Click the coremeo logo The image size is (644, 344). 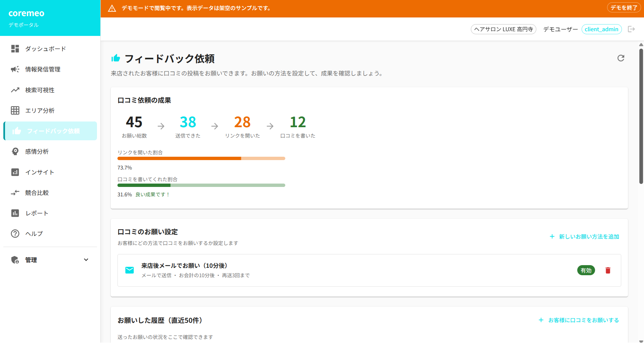click(27, 13)
